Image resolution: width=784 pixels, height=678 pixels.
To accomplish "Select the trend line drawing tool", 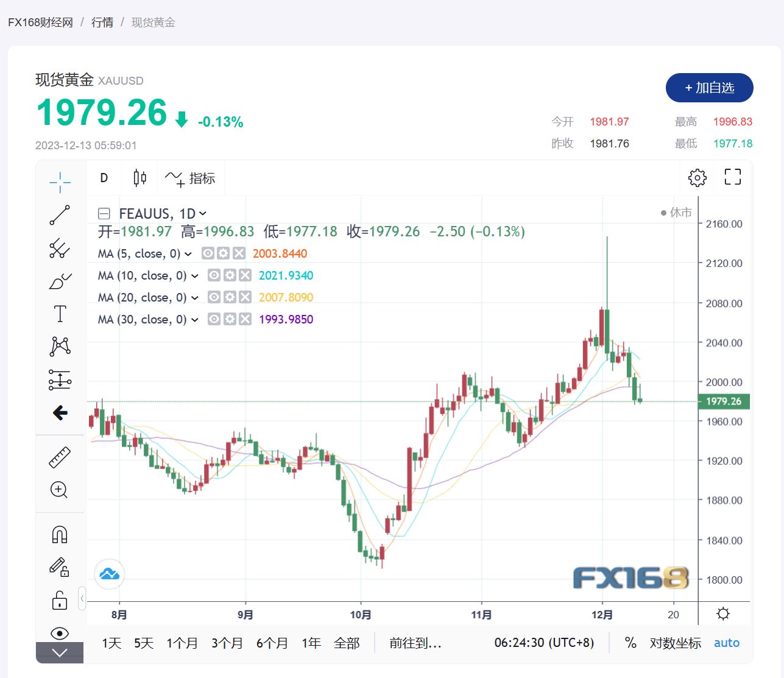I will (60, 215).
